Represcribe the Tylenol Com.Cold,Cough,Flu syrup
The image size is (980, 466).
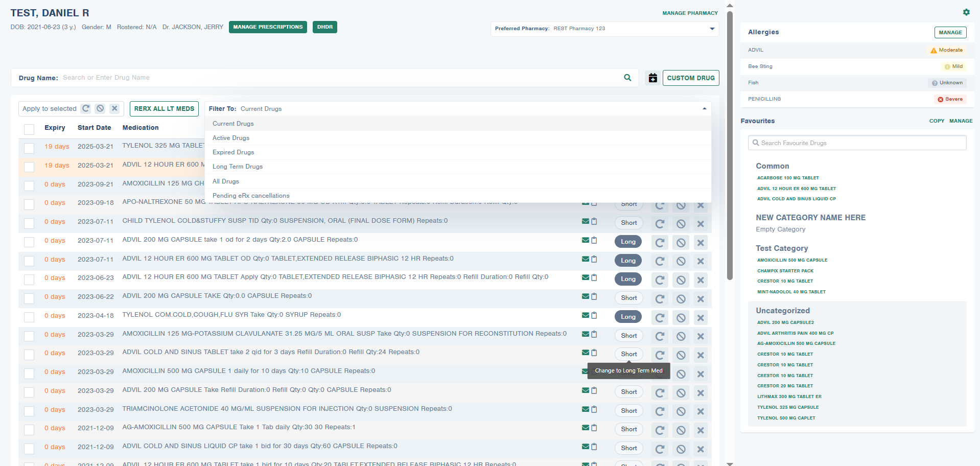click(660, 318)
